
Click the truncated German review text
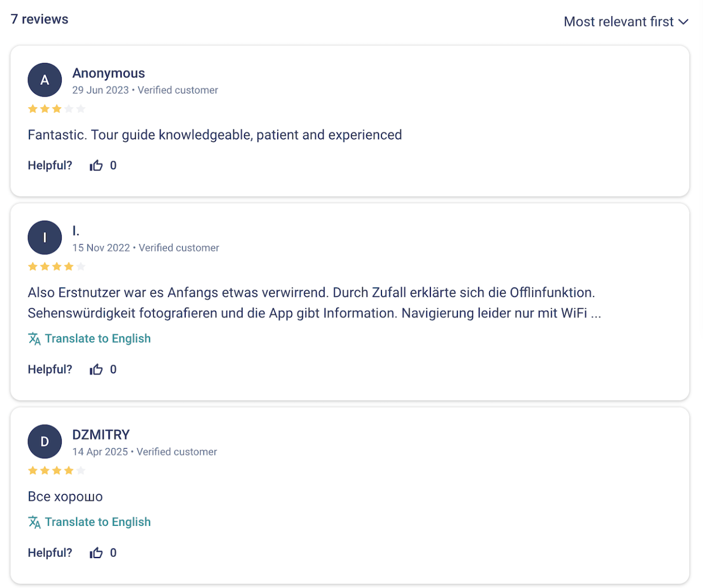(x=314, y=303)
